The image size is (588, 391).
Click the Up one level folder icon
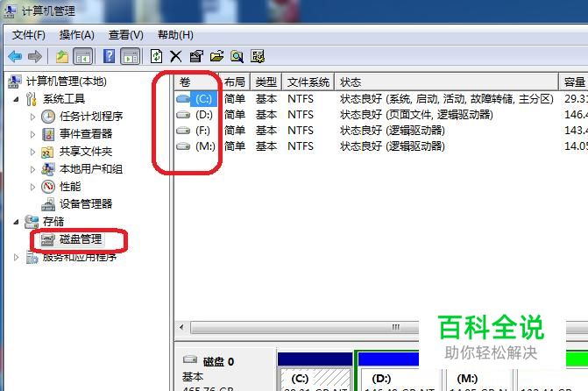[62, 57]
